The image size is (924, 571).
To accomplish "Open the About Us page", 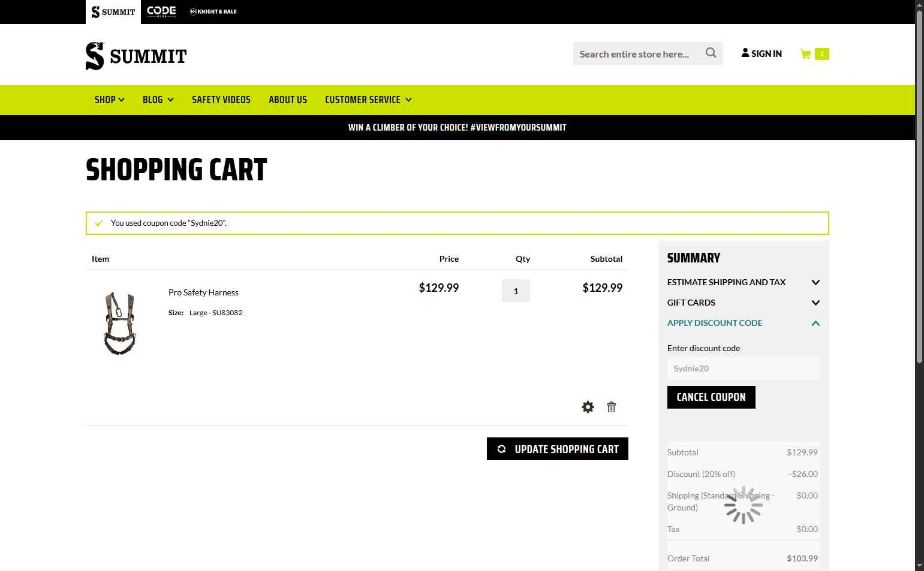I will [288, 99].
